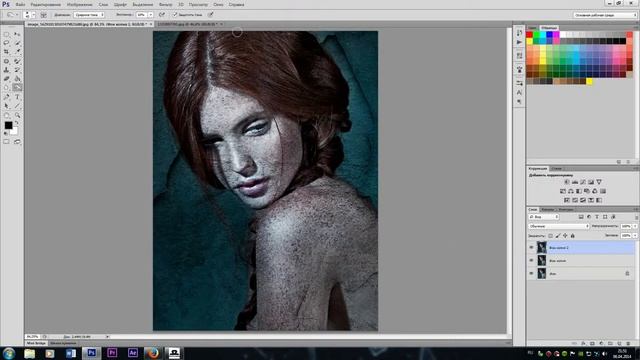Image resolution: width=640 pixels, height=360 pixels.
Task: Select the History Brush tool
Action: pyautogui.click(x=17, y=70)
